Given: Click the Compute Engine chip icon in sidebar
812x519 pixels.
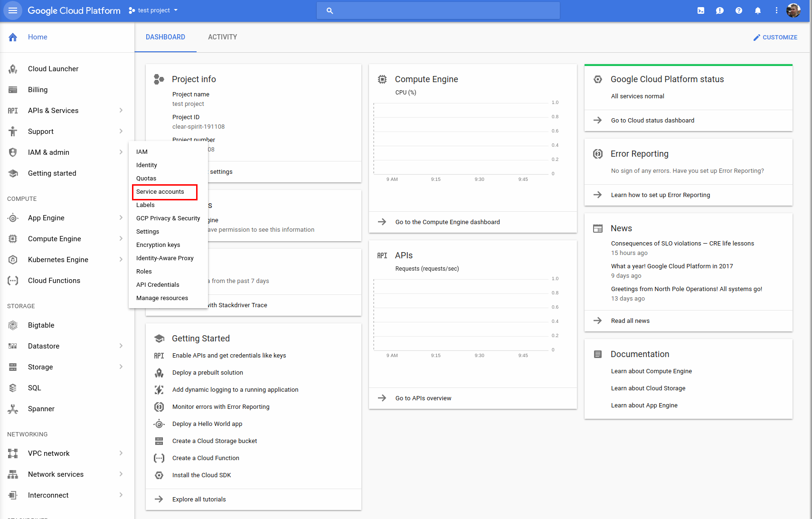Looking at the screenshot, I should point(13,239).
